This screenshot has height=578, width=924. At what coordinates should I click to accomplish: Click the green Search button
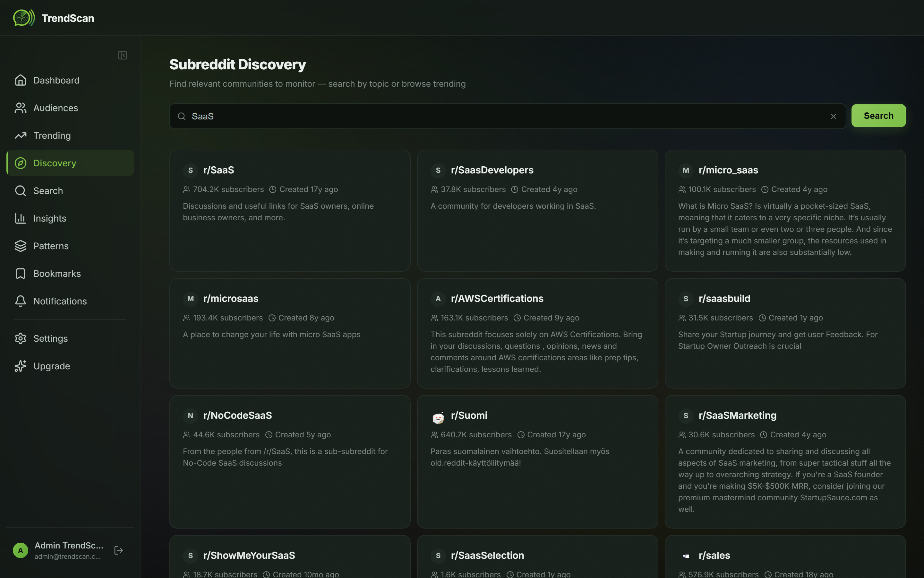tap(878, 116)
